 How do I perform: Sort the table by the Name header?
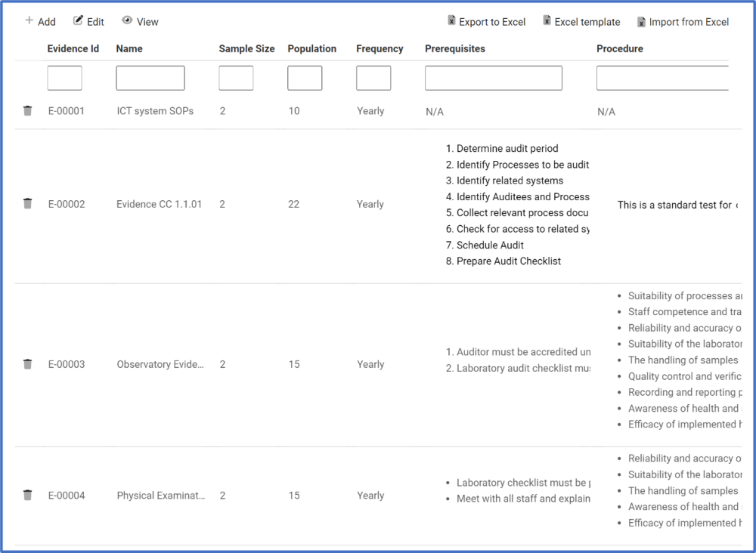pos(129,48)
